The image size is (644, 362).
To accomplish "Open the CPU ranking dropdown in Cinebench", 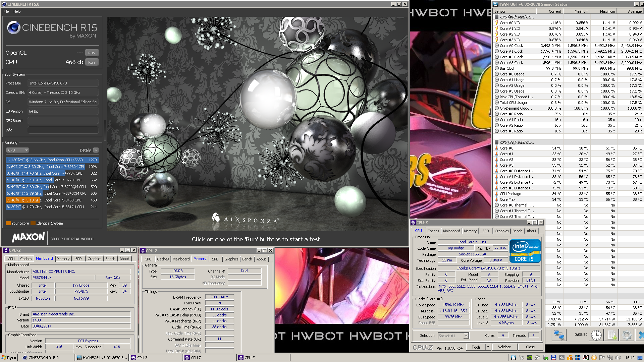I will click(x=17, y=150).
